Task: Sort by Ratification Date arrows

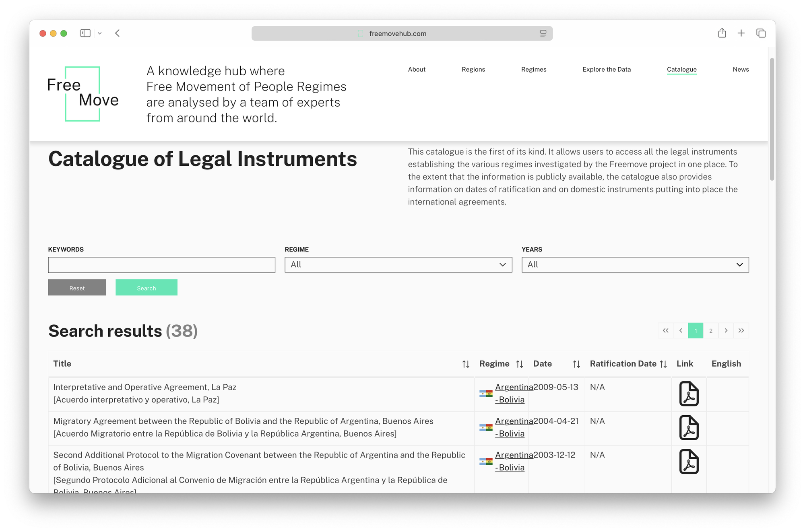Action: (663, 364)
